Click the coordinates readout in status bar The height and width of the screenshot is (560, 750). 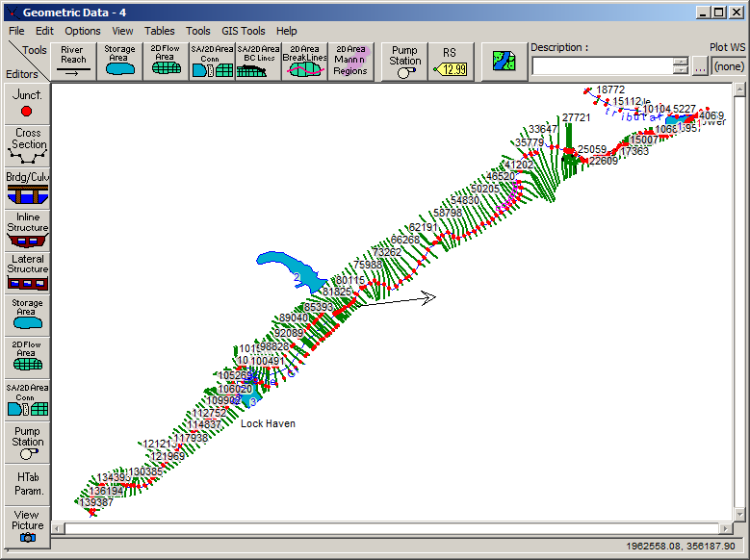[680, 546]
